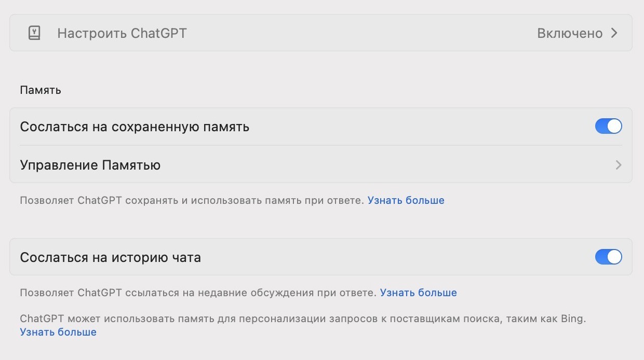The height and width of the screenshot is (360, 644).
Task: Open Узнать больше link about saving memory
Action: click(406, 200)
